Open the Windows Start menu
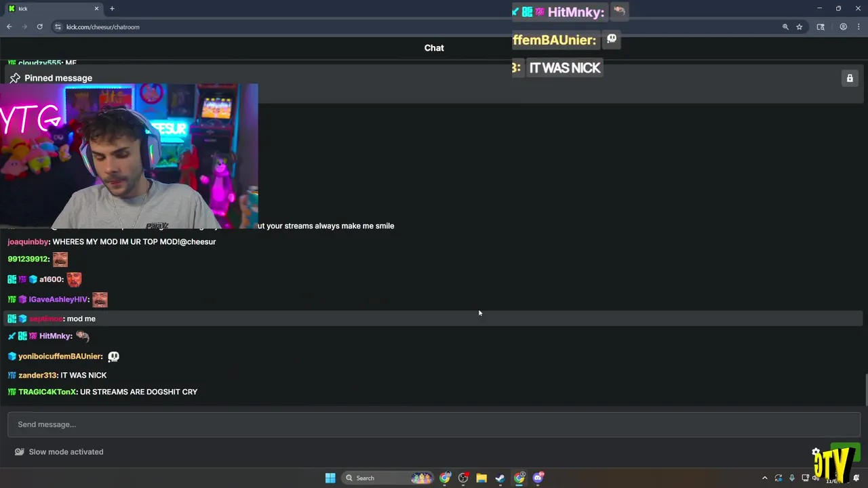 coord(330,478)
